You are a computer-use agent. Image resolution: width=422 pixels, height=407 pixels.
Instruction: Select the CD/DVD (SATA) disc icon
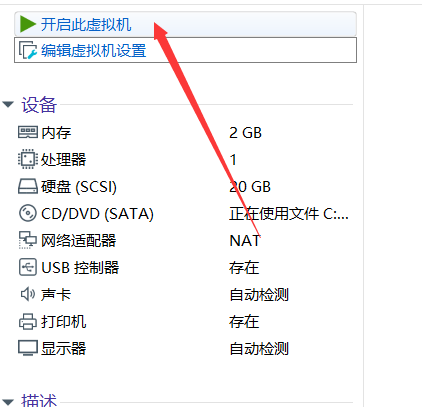click(28, 213)
